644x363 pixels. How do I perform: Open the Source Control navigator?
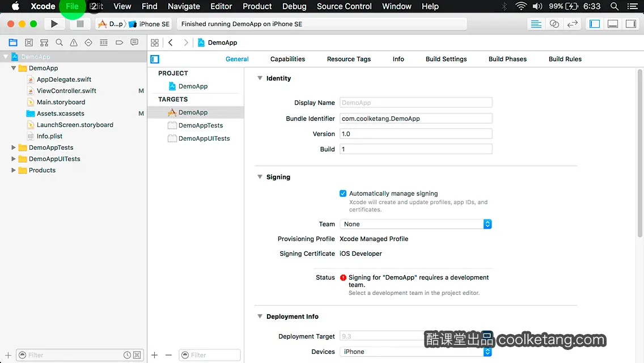pyautogui.click(x=29, y=43)
